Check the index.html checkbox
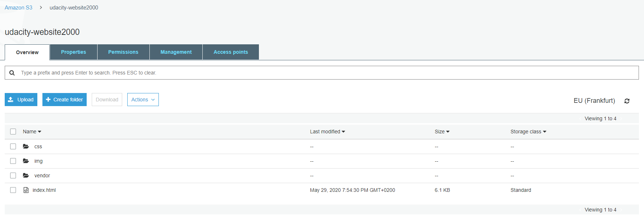 (x=13, y=190)
